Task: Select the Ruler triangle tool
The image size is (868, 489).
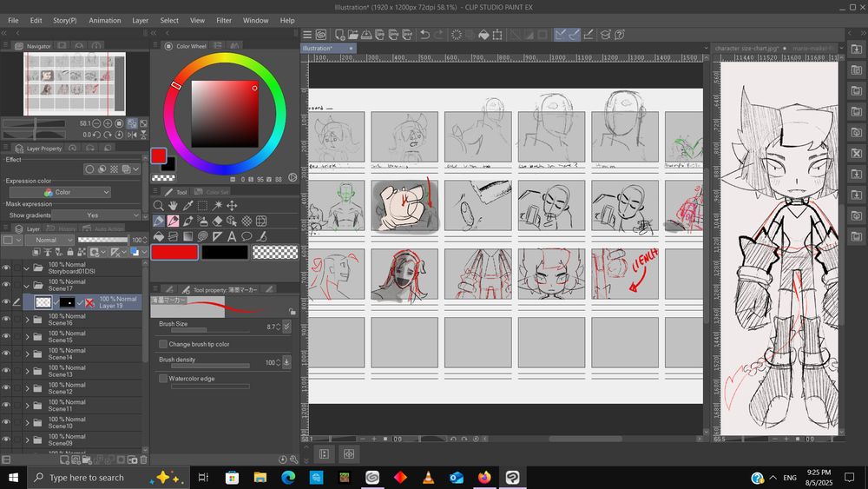Action: coord(217,236)
